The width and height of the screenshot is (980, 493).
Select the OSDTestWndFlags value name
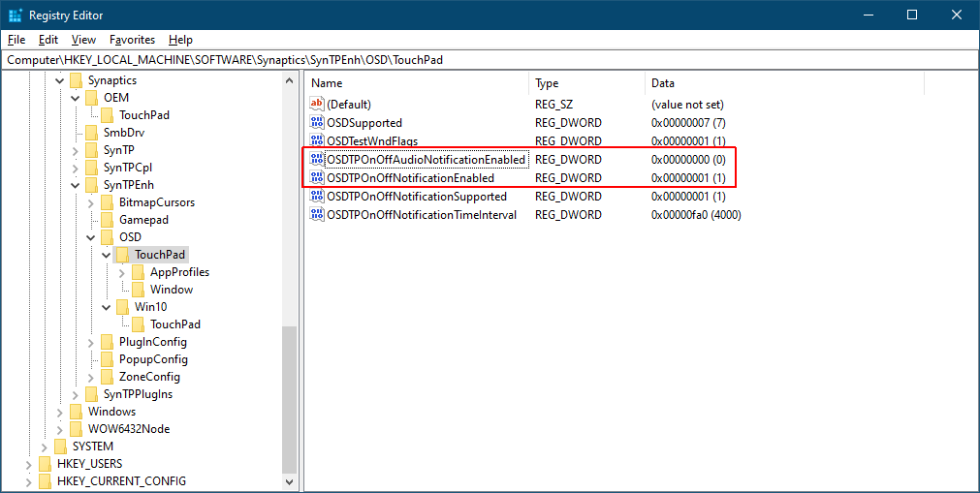(x=372, y=141)
